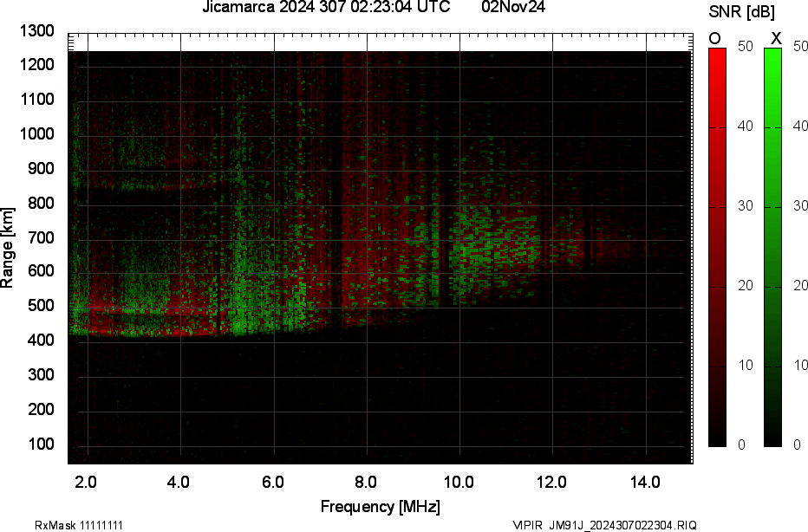Click the SNR [dB] legend heading
This screenshot has height=532, width=808.
click(x=741, y=12)
